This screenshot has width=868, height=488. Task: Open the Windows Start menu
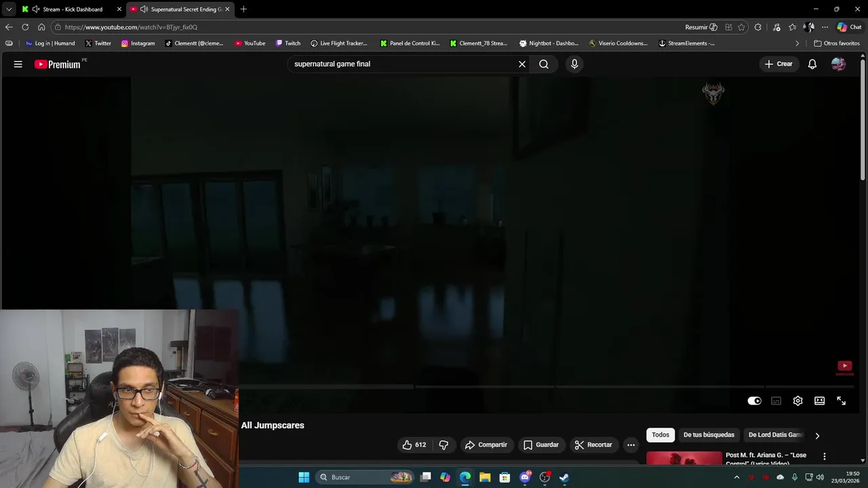point(304,477)
